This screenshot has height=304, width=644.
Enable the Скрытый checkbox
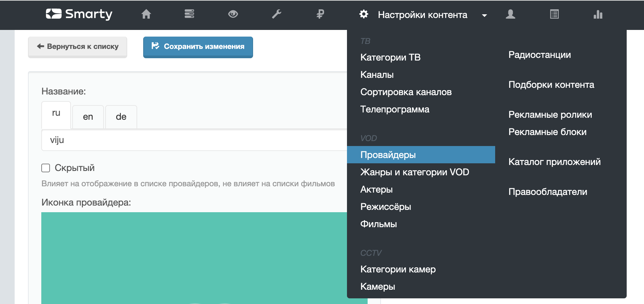[46, 168]
